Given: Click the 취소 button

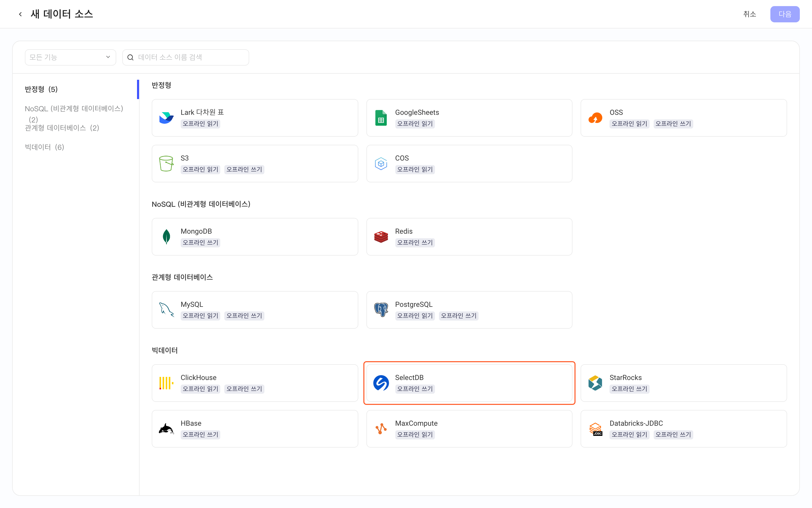Looking at the screenshot, I should pos(750,14).
